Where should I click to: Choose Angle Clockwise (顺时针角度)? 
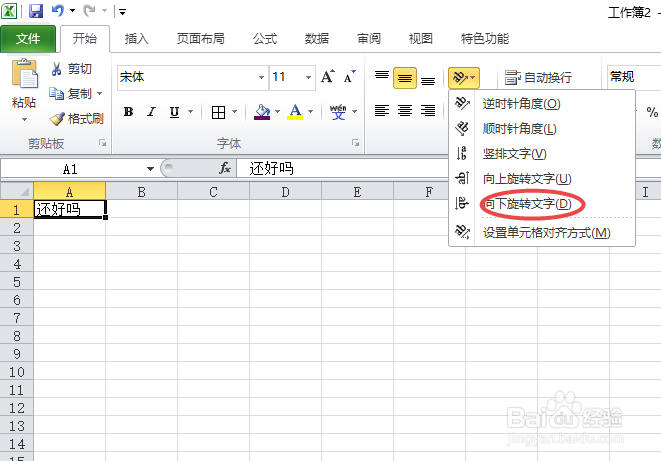[x=542, y=129]
